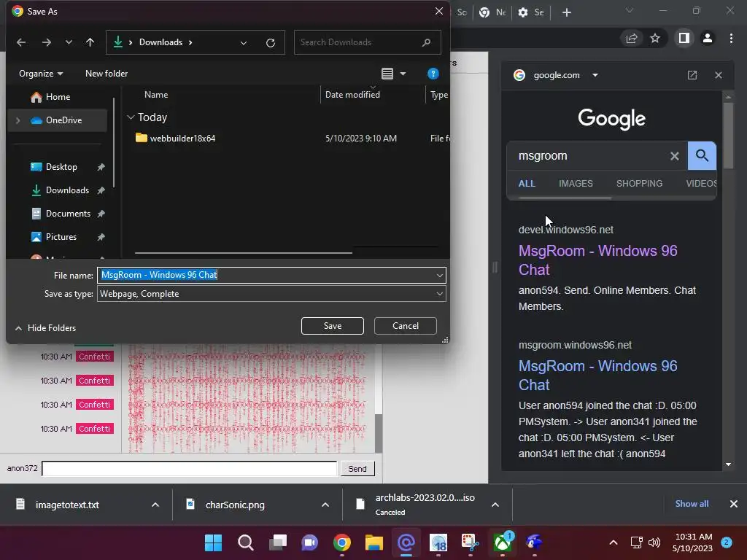Click the File name text field
The width and height of the screenshot is (747, 560).
coord(266,275)
